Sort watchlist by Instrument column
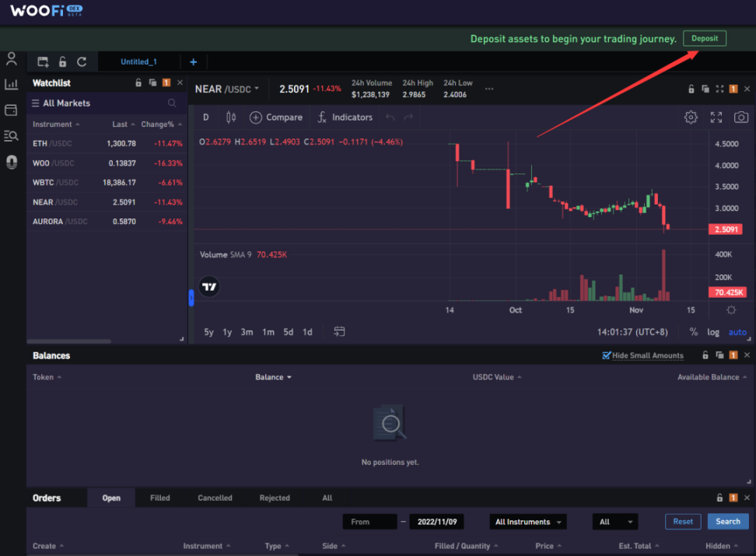Screen dimensions: 756x556 [56, 124]
